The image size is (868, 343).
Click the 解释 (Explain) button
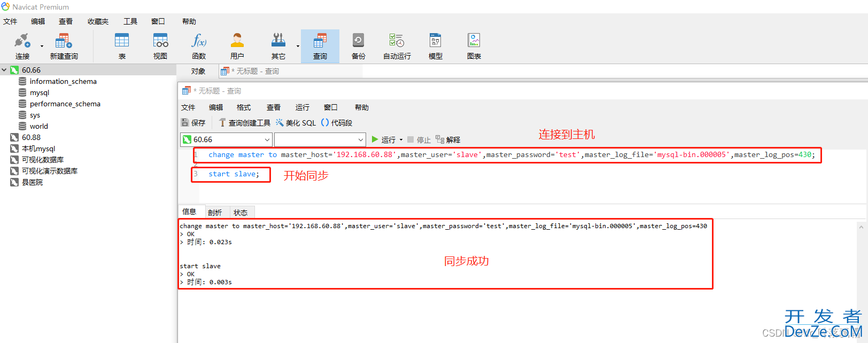pyautogui.click(x=448, y=139)
